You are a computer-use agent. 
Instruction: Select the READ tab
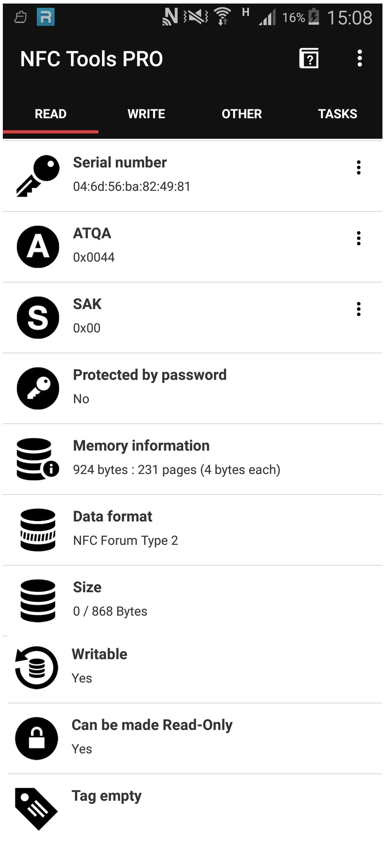point(51,114)
